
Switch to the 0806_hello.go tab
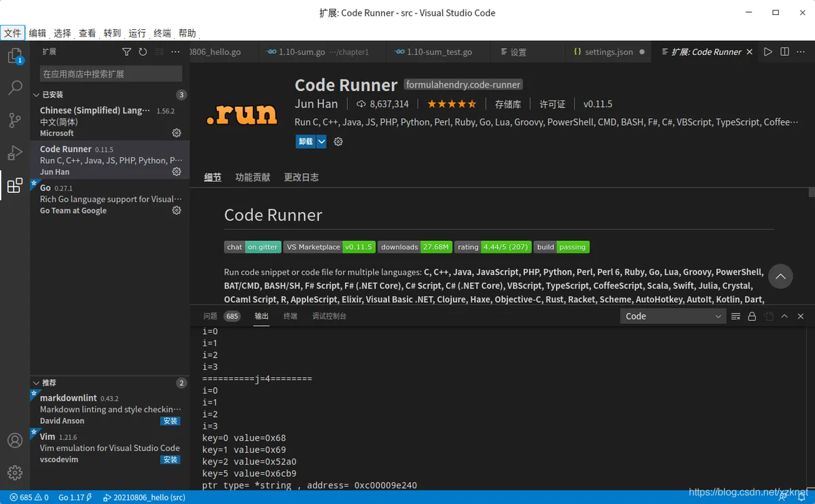pyautogui.click(x=224, y=52)
